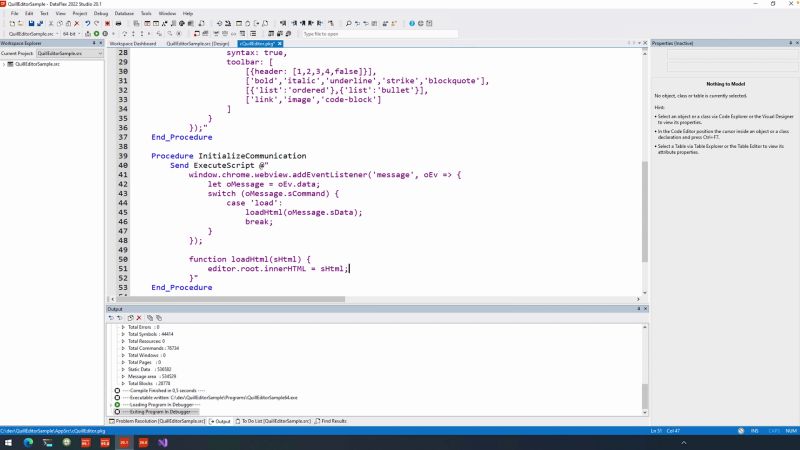
Task: Close the cQuillEditor.pkg tab
Action: pyautogui.click(x=280, y=44)
